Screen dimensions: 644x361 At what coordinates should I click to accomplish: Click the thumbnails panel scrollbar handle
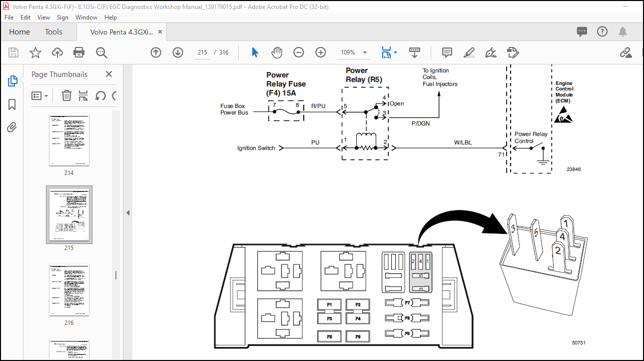[116, 275]
